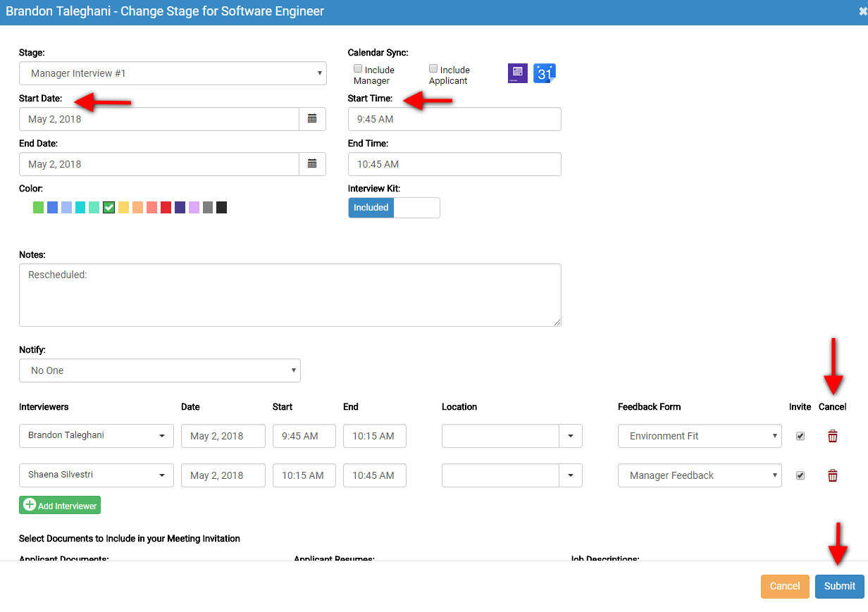Pick the lavender color swatch
This screenshot has width=868, height=612.
tap(194, 208)
